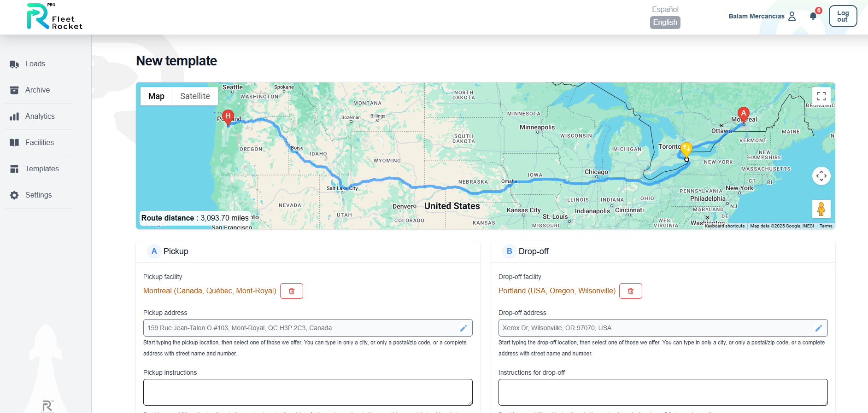
Task: Open Settings section
Action: click(x=39, y=195)
